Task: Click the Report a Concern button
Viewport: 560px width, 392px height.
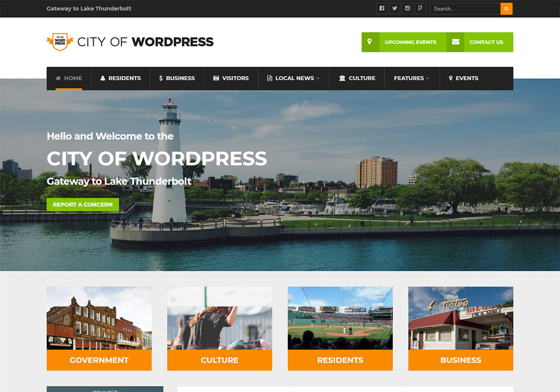Action: [83, 205]
